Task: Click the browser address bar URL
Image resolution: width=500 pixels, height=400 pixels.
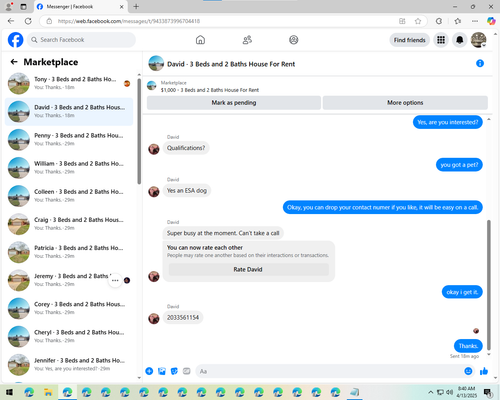Action: click(129, 21)
